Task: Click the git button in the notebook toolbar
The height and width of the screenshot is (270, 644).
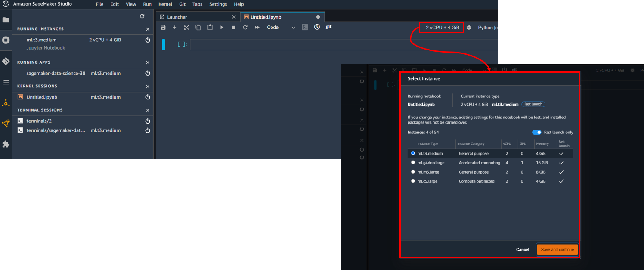Action: pos(328,27)
